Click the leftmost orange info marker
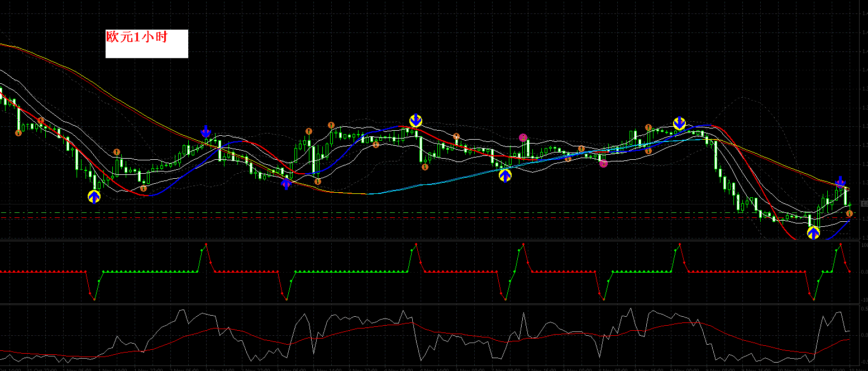The width and height of the screenshot is (868, 371). coord(18,133)
